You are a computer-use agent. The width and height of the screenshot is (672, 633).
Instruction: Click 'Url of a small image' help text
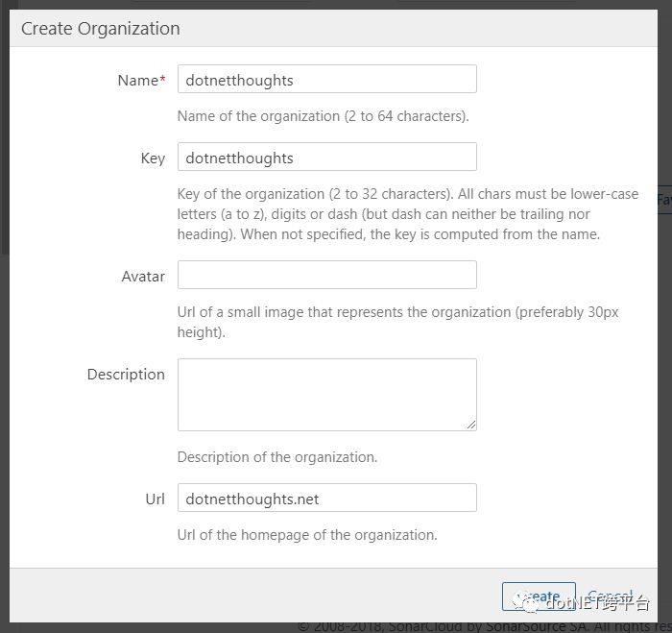click(397, 322)
